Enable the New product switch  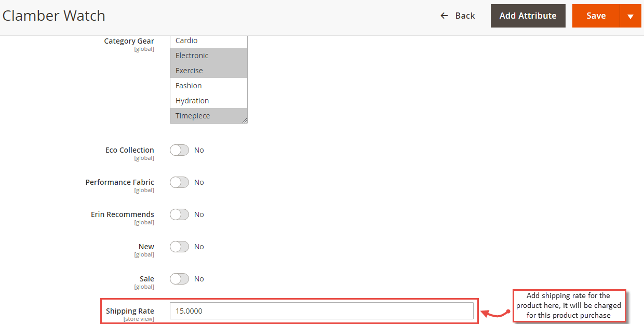179,247
